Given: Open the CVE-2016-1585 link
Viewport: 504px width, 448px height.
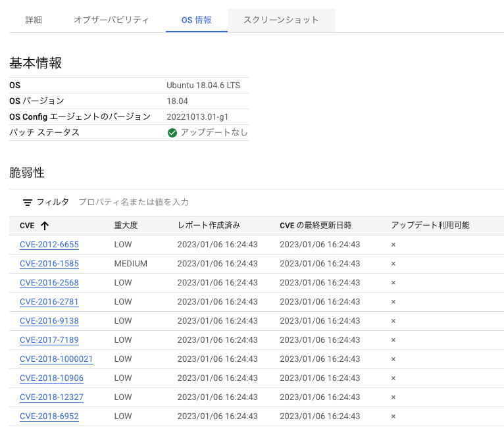Looking at the screenshot, I should (x=49, y=264).
